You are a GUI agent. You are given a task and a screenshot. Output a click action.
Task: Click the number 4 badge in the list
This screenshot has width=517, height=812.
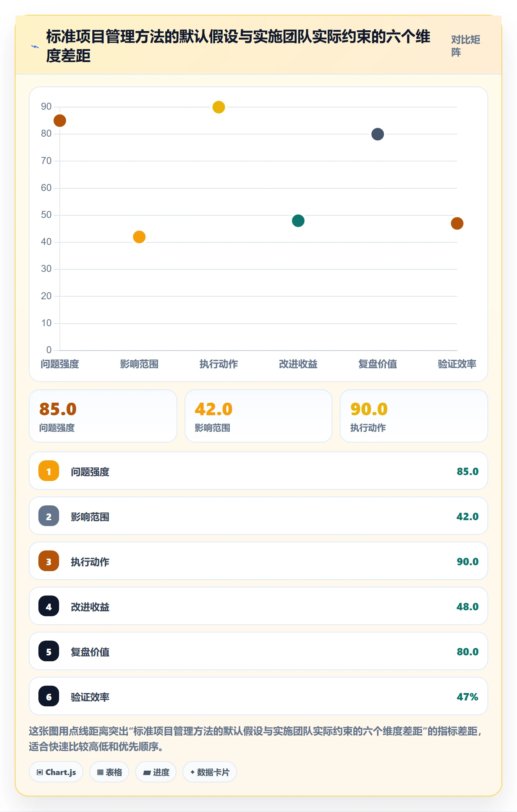click(49, 606)
